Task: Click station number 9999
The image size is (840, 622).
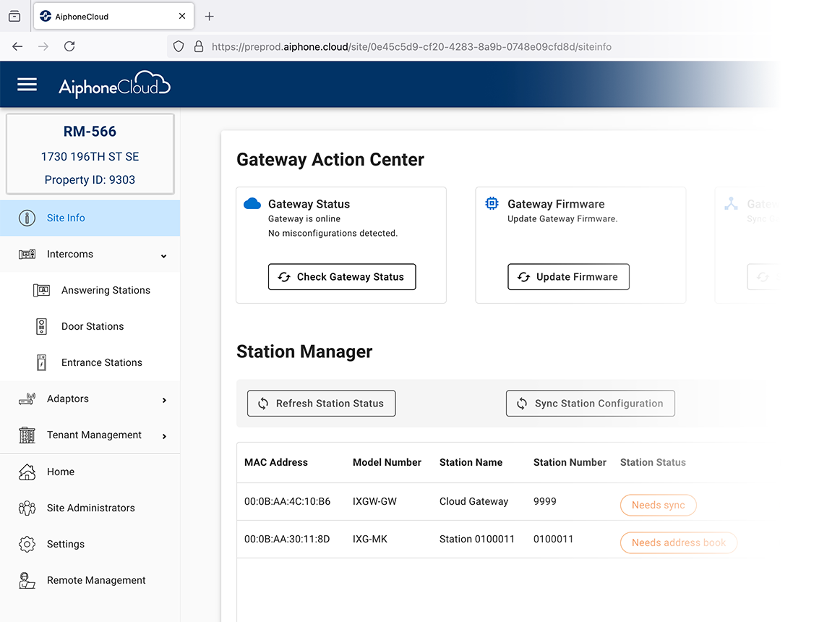Action: pyautogui.click(x=545, y=501)
